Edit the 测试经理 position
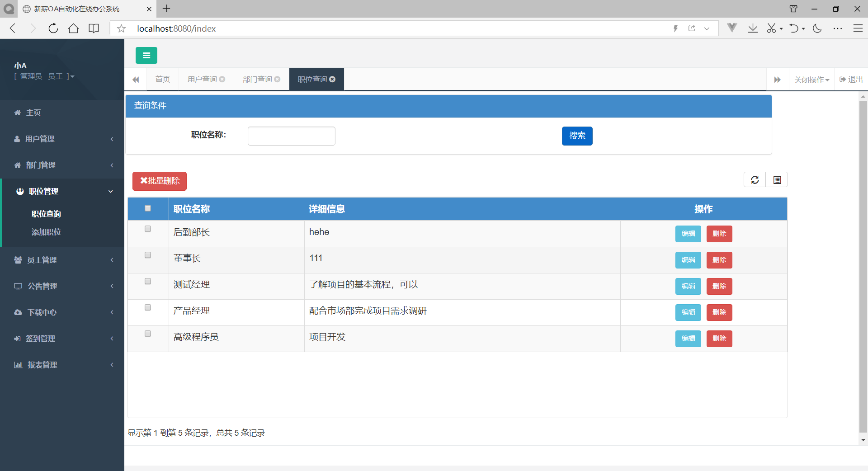The image size is (868, 471). 688,286
